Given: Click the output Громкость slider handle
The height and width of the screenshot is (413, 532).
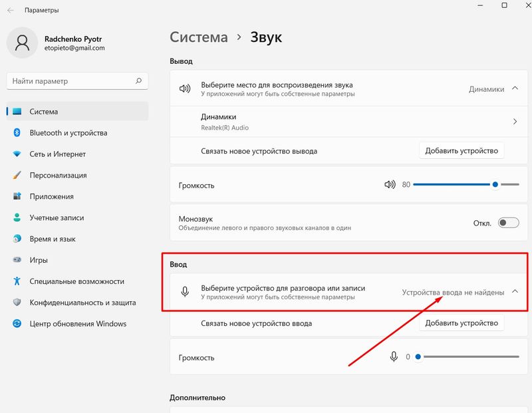Looking at the screenshot, I should [x=495, y=184].
